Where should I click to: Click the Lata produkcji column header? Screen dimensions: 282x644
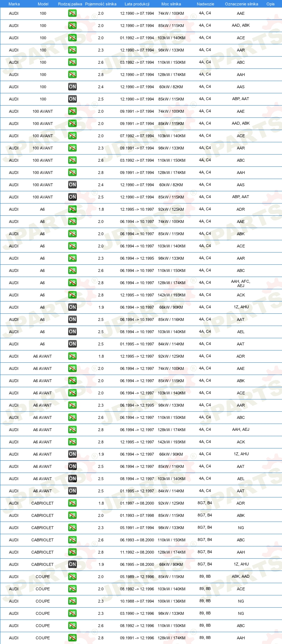click(x=137, y=4)
